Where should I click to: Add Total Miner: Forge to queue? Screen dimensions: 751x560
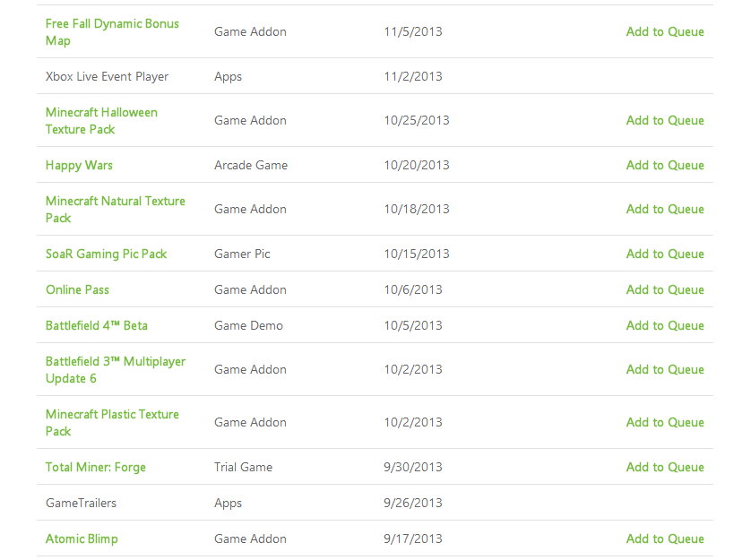(x=665, y=467)
